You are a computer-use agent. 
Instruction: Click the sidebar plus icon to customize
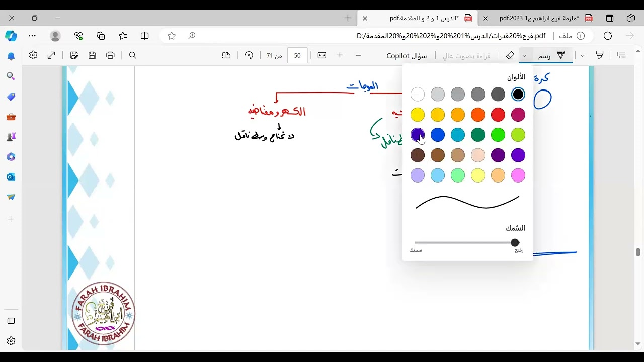pos(11,219)
